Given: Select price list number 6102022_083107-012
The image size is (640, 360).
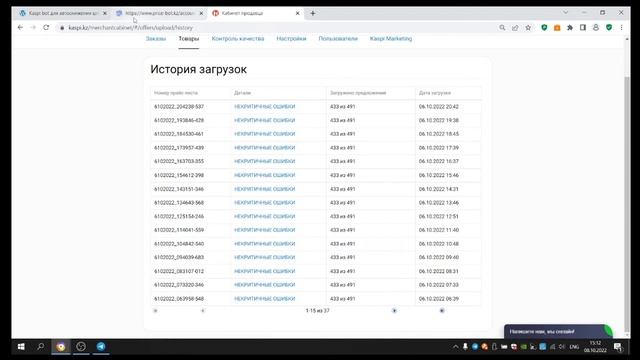Looking at the screenshot, I should click(179, 271).
